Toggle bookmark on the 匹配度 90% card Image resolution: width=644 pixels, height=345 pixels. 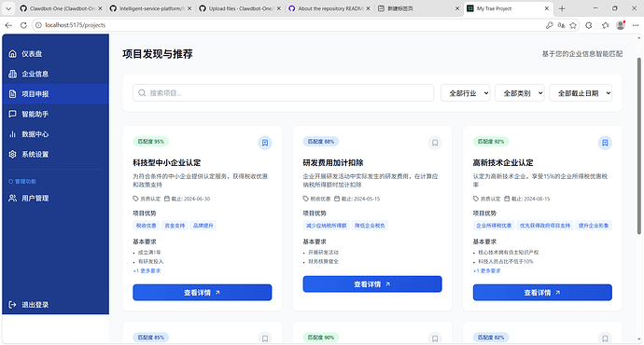click(435, 338)
